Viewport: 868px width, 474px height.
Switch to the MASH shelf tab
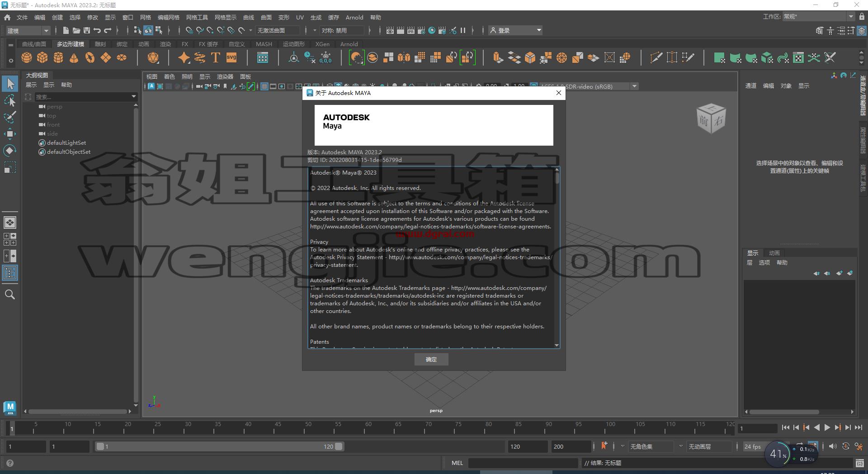click(264, 44)
